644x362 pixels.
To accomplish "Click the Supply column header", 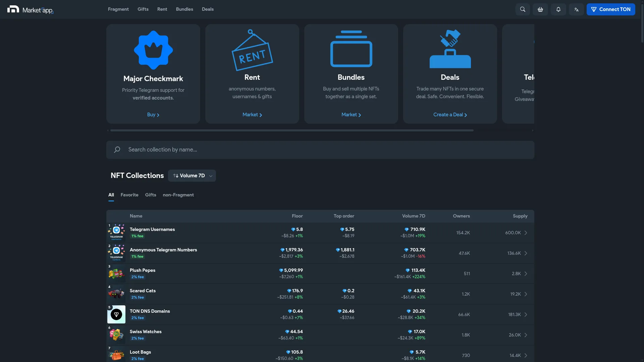I will (x=520, y=216).
